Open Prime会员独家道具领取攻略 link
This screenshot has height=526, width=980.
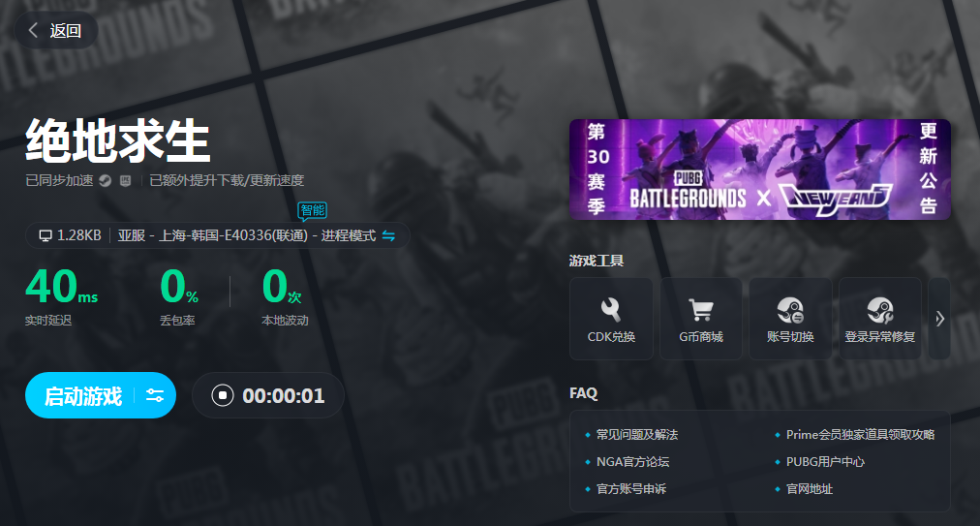click(860, 435)
